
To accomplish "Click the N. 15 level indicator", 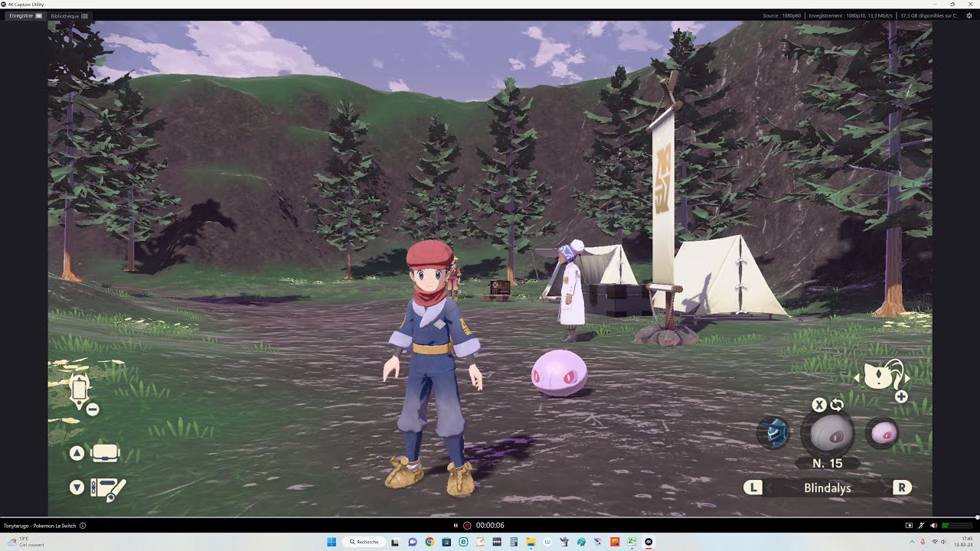I will [828, 463].
